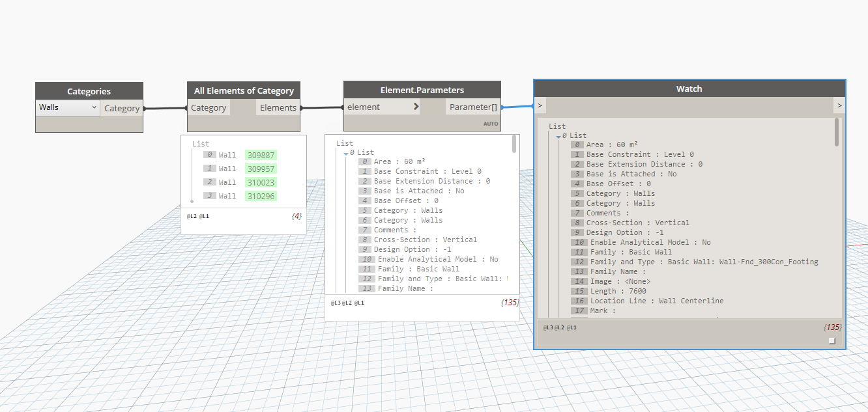Click the Watch node vertical scrollbar
The image size is (868, 412).
[x=837, y=132]
